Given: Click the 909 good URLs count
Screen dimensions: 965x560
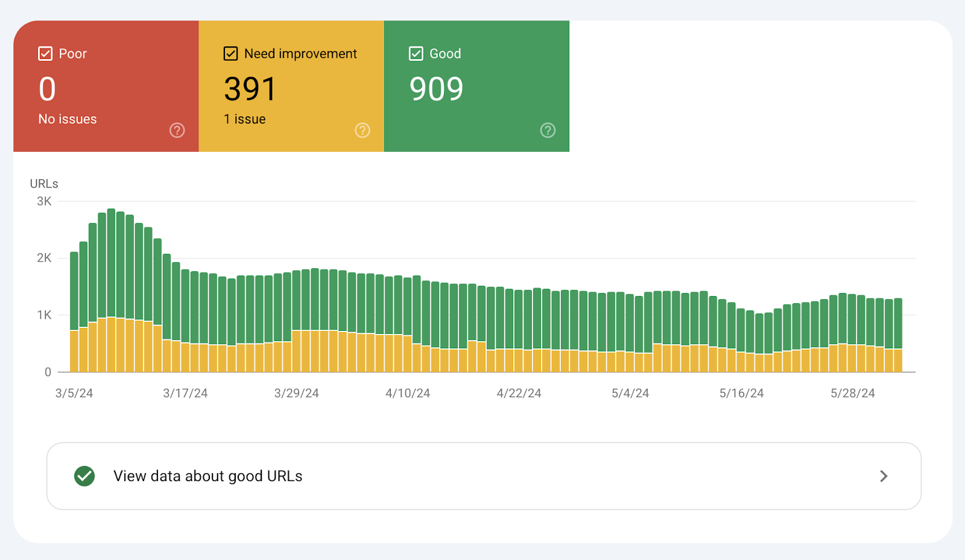Looking at the screenshot, I should (436, 89).
